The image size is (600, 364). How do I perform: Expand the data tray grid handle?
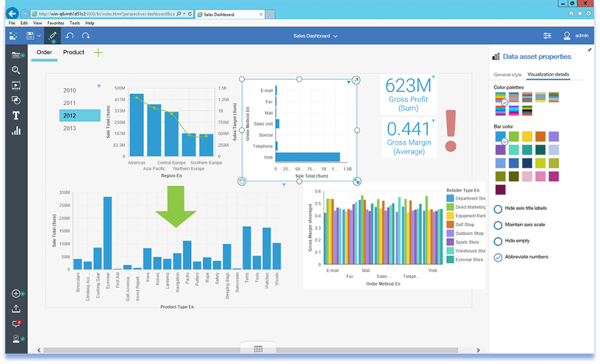point(258,349)
